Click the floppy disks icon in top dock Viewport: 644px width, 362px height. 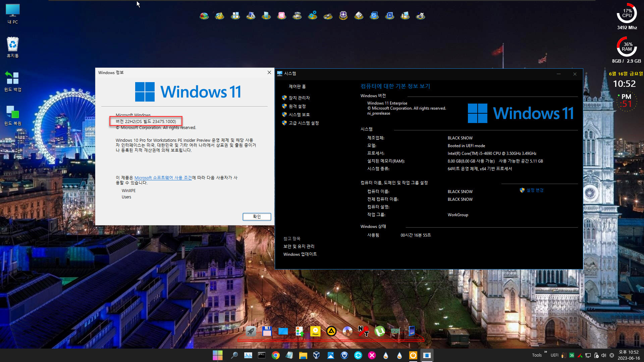pyautogui.click(x=359, y=15)
